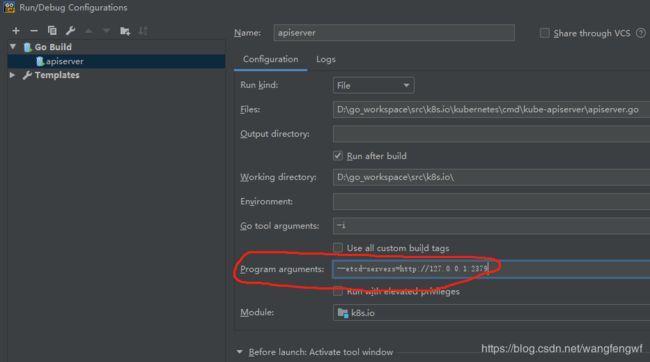Remove the selected configuration

click(34, 31)
